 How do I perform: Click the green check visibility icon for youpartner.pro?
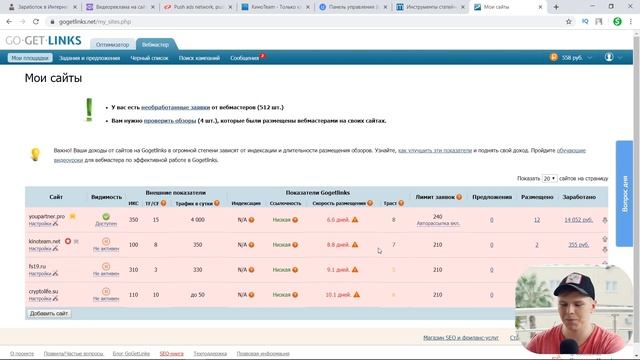click(x=106, y=217)
